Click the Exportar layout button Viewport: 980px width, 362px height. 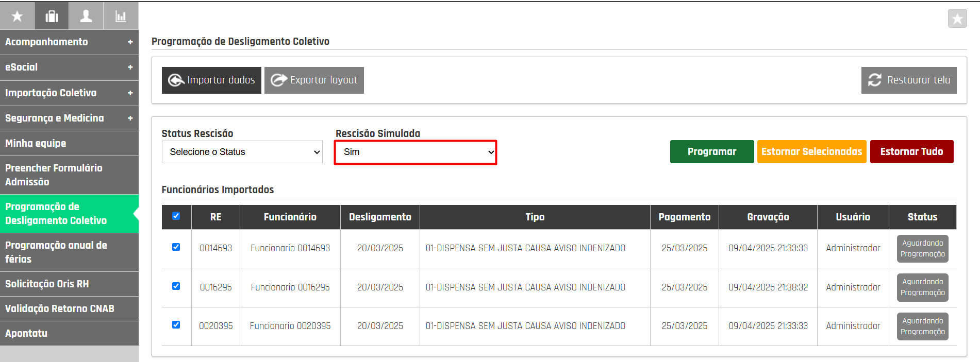pos(314,80)
